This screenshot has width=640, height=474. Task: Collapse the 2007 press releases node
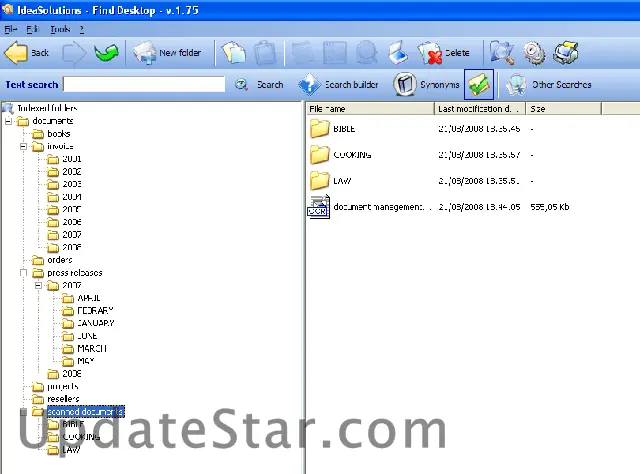(38, 285)
